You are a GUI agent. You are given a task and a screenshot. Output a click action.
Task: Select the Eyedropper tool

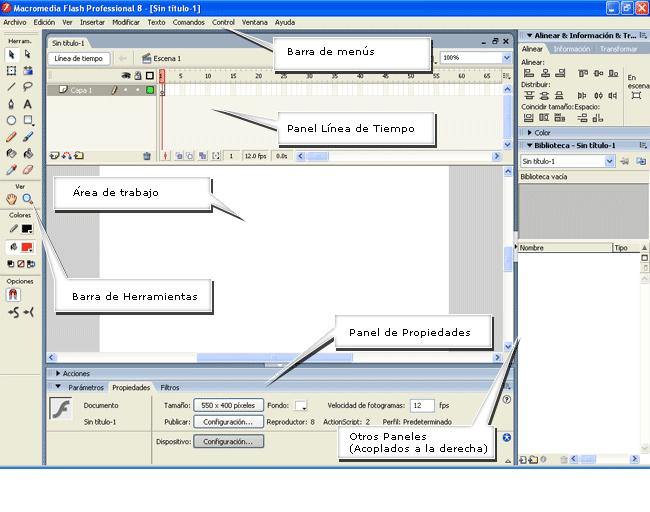point(11,170)
